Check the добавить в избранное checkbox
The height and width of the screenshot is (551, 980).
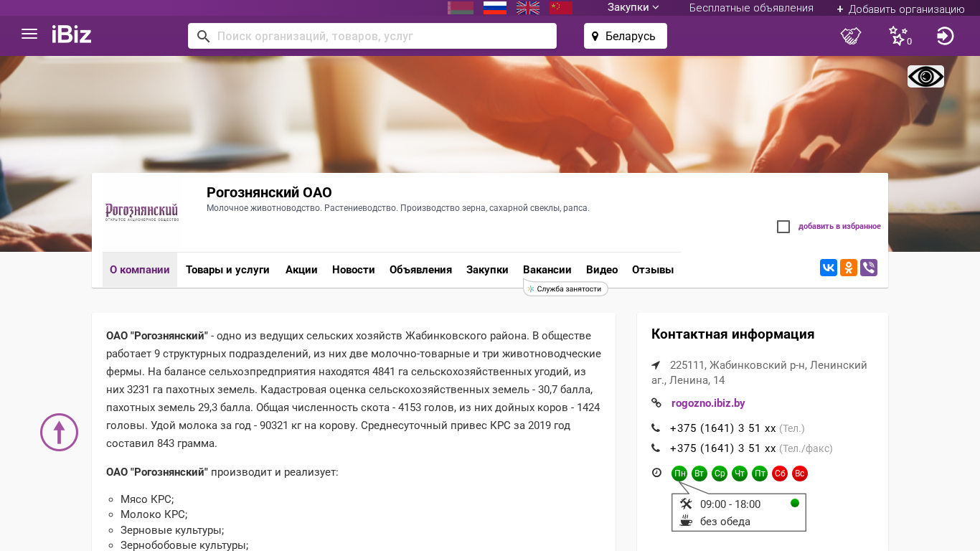[x=783, y=227]
